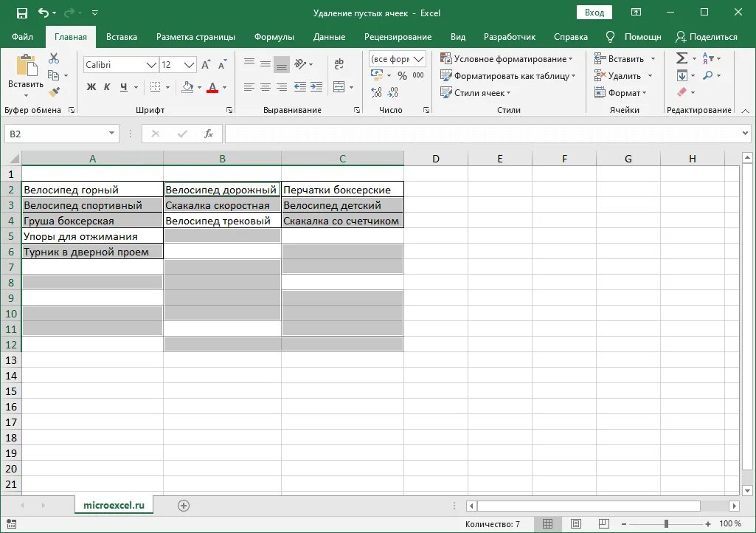The image size is (756, 533).
Task: Click the Find and Select magnifier icon
Action: [x=708, y=75]
